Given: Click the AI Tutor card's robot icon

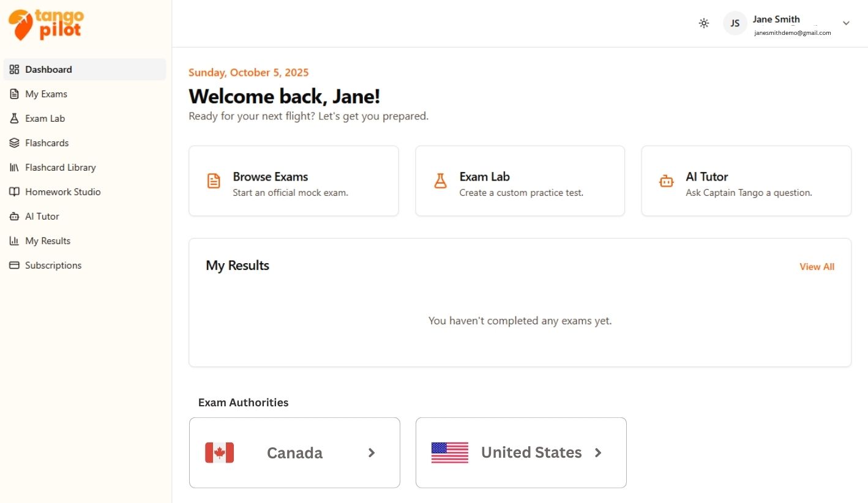Looking at the screenshot, I should point(666,181).
